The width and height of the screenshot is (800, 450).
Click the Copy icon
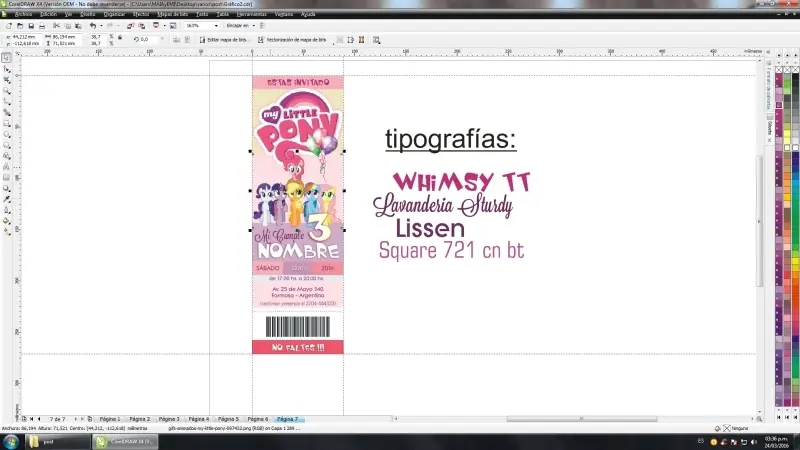67,26
